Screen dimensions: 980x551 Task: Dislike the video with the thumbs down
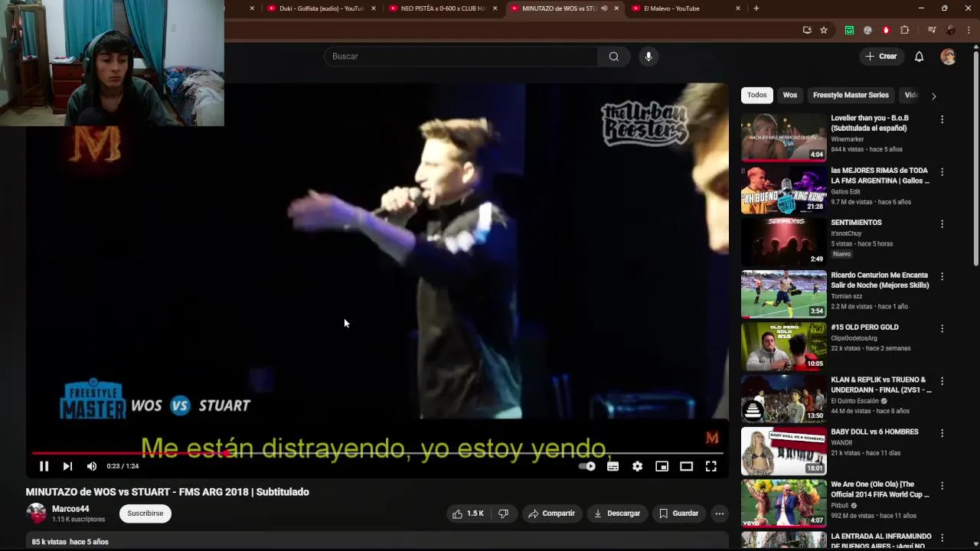[x=503, y=514]
